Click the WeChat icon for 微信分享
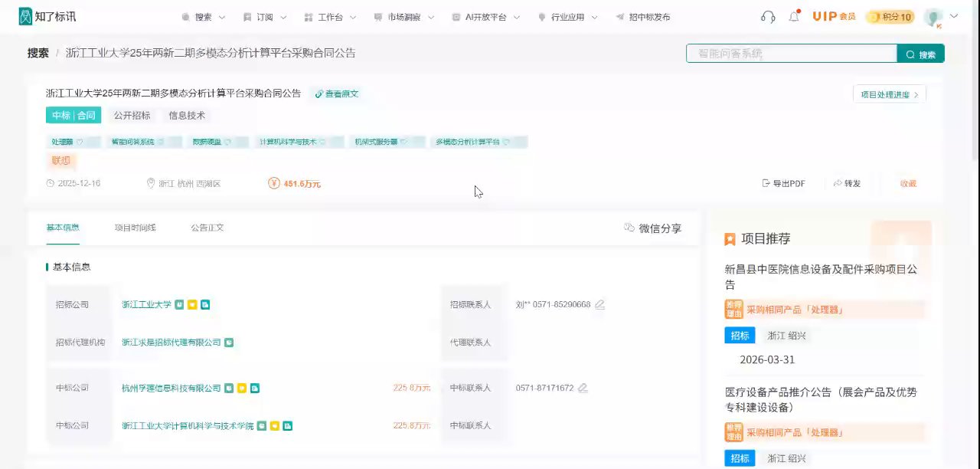The image size is (980, 469). [629, 228]
